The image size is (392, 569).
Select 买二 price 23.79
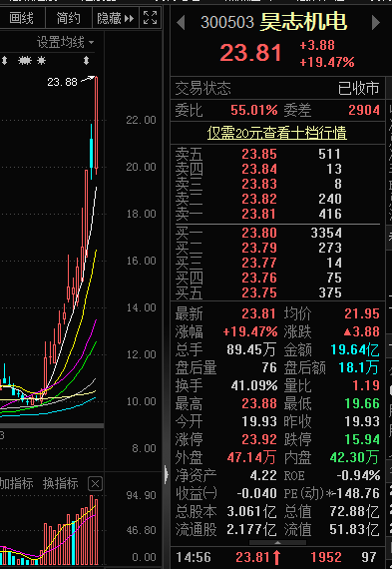click(x=259, y=248)
